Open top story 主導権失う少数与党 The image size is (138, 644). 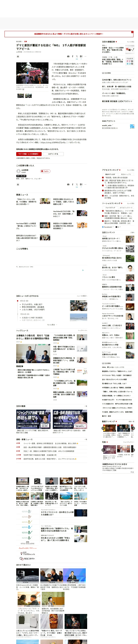(x=33, y=337)
